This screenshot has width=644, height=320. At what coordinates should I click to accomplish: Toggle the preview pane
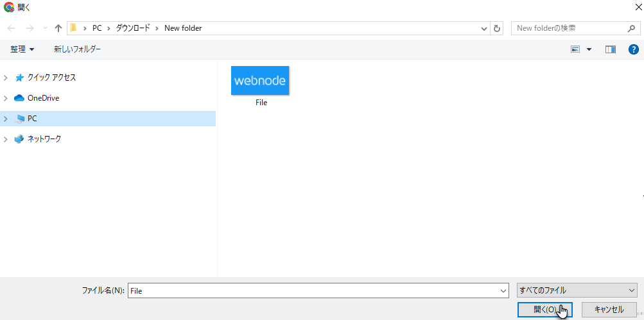point(611,49)
